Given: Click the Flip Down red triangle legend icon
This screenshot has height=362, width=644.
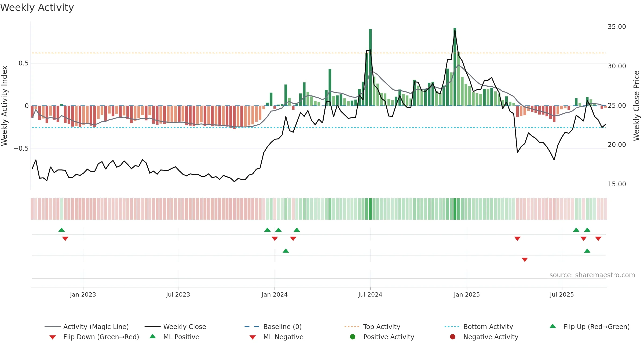Looking at the screenshot, I should 53,337.
